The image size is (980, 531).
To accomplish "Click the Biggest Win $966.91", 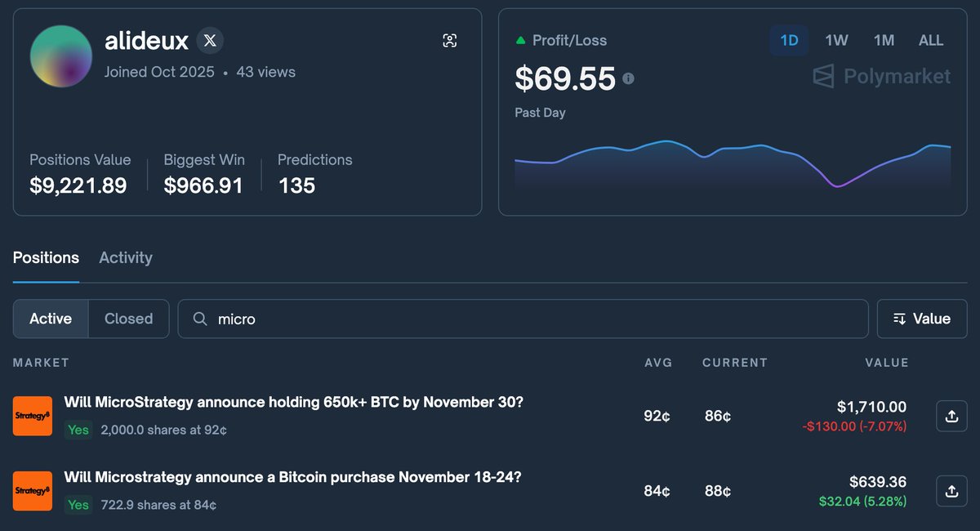I will (x=203, y=185).
